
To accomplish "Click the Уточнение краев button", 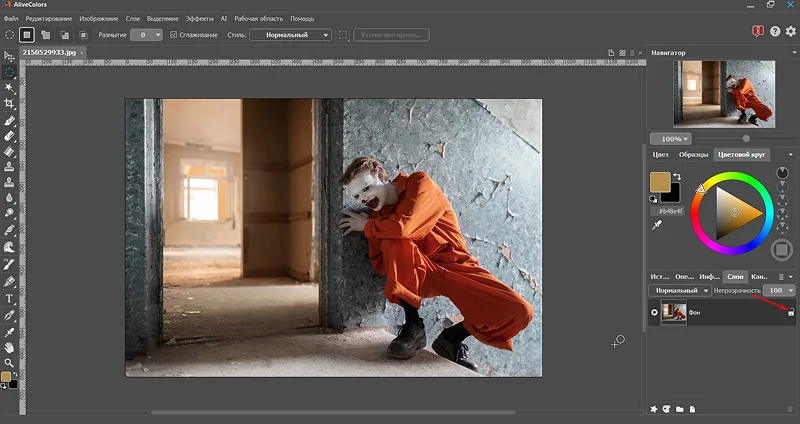I will pos(391,35).
